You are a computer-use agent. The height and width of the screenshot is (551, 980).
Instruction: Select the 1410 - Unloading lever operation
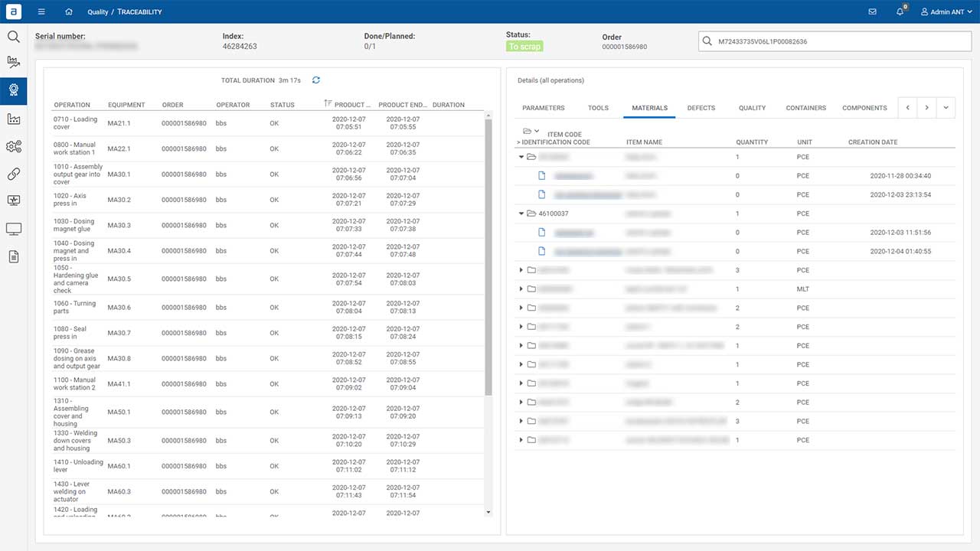pyautogui.click(x=268, y=466)
